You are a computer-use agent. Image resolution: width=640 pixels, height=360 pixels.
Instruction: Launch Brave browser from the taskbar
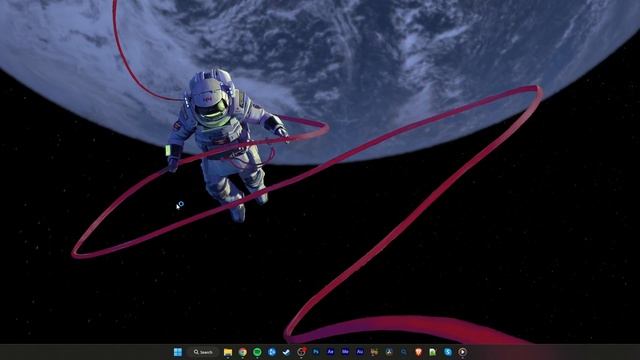click(x=418, y=352)
